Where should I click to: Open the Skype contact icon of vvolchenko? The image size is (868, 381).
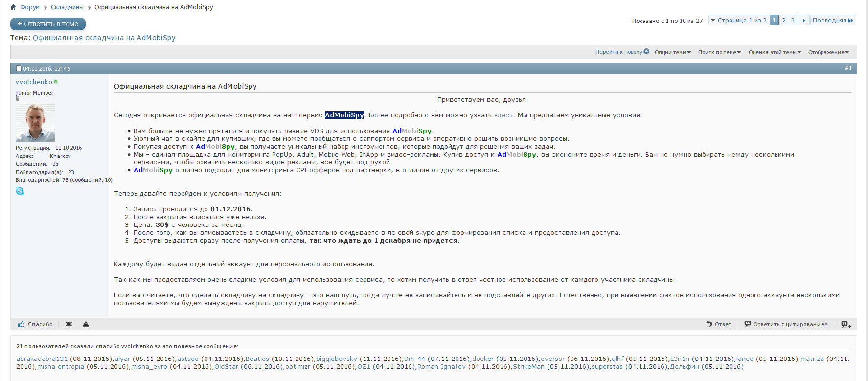point(20,191)
